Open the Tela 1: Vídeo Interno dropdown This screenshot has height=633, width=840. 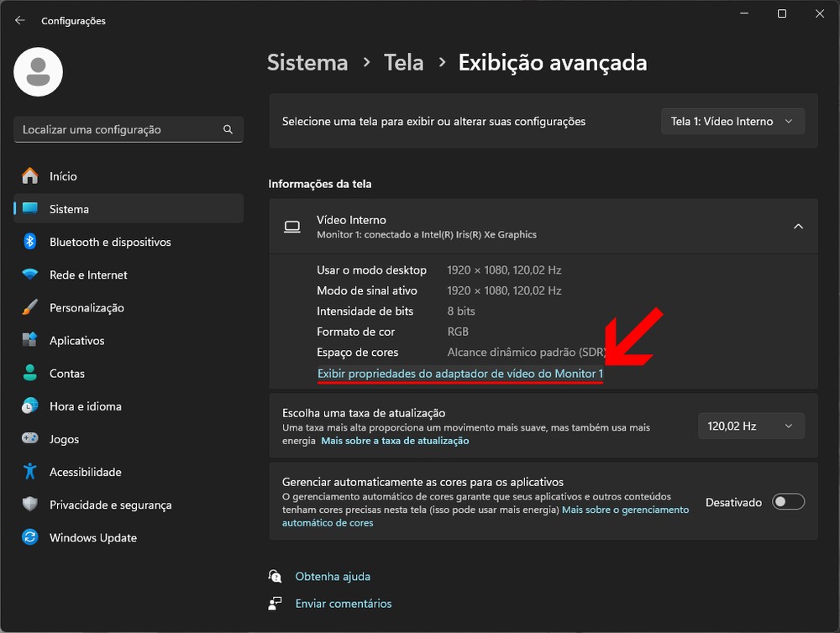click(x=732, y=122)
